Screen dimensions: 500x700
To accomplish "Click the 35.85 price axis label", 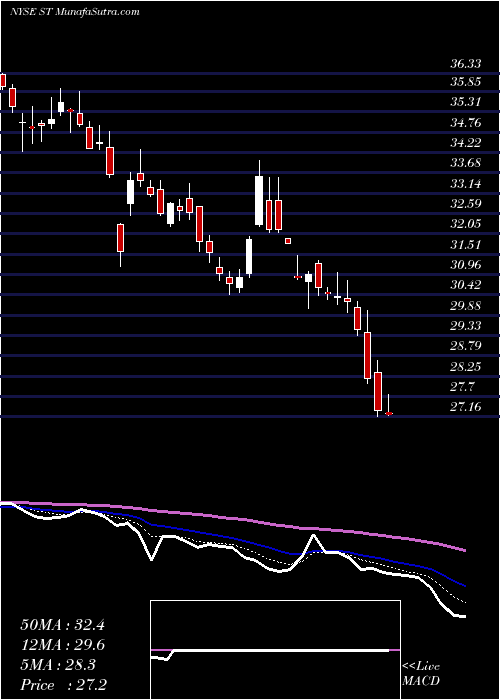I will click(466, 82).
